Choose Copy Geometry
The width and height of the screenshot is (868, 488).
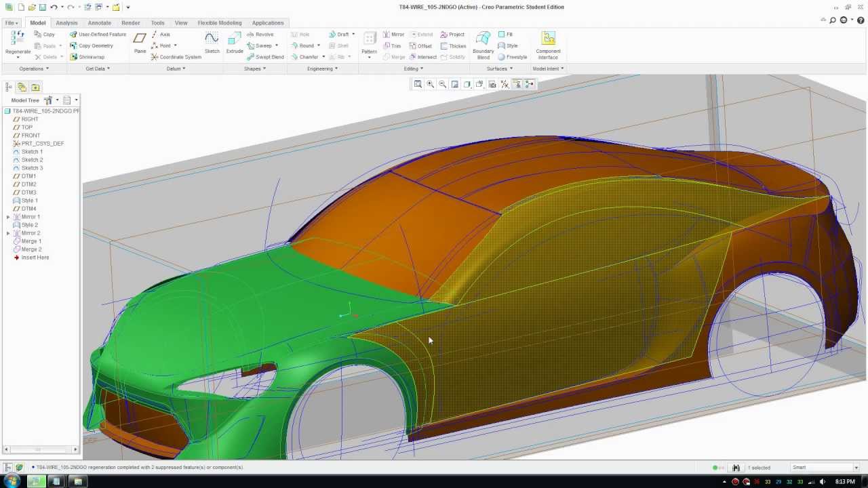92,46
